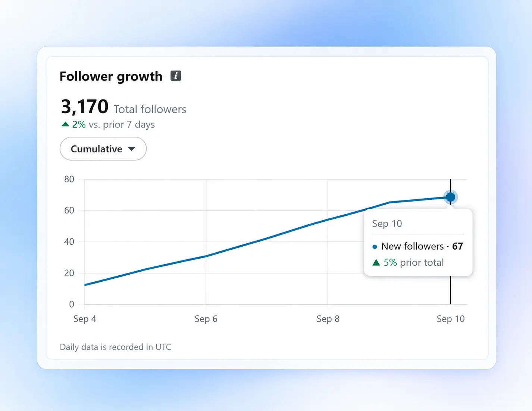Click New followers 67 in the tooltip
The image size is (532, 411).
tap(422, 246)
